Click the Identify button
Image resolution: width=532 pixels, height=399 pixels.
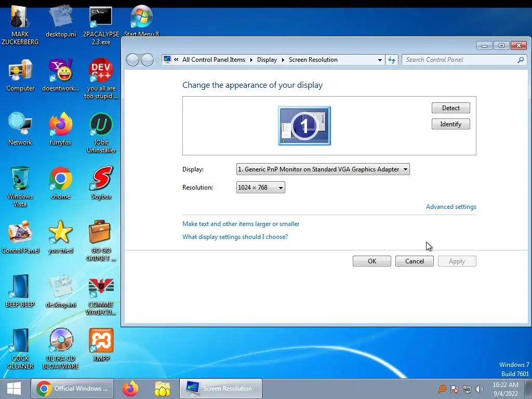(x=450, y=124)
